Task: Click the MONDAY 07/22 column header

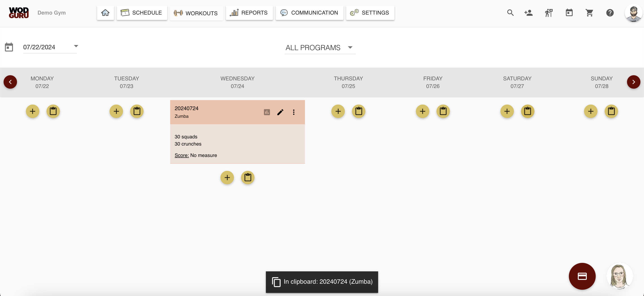Action: tap(42, 82)
